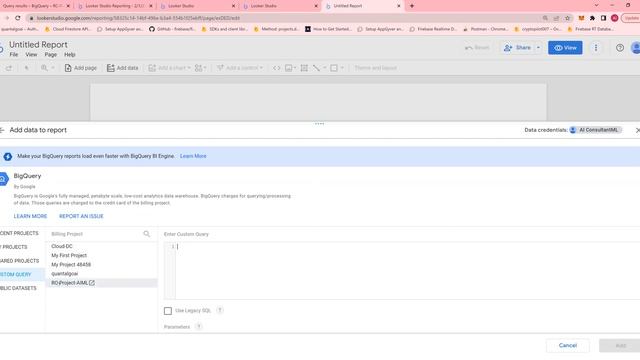Viewport: 640px width, 360px height.
Task: Close the Add data to report panel
Action: pos(638,130)
